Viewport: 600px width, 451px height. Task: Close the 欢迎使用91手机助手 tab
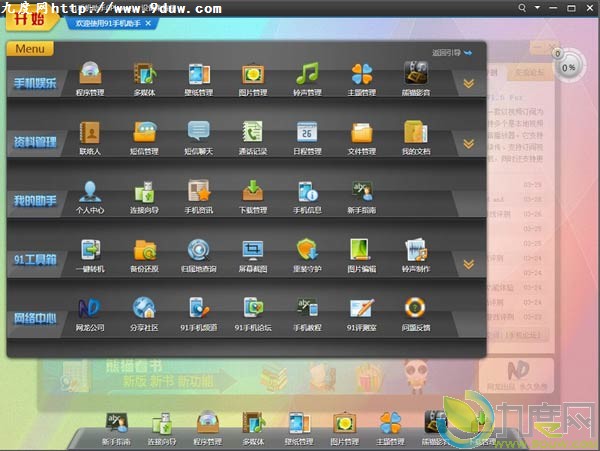tap(148, 23)
